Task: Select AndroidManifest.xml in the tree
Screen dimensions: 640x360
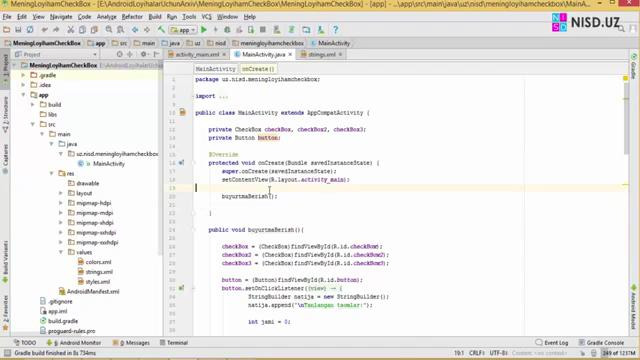Action: click(x=93, y=291)
